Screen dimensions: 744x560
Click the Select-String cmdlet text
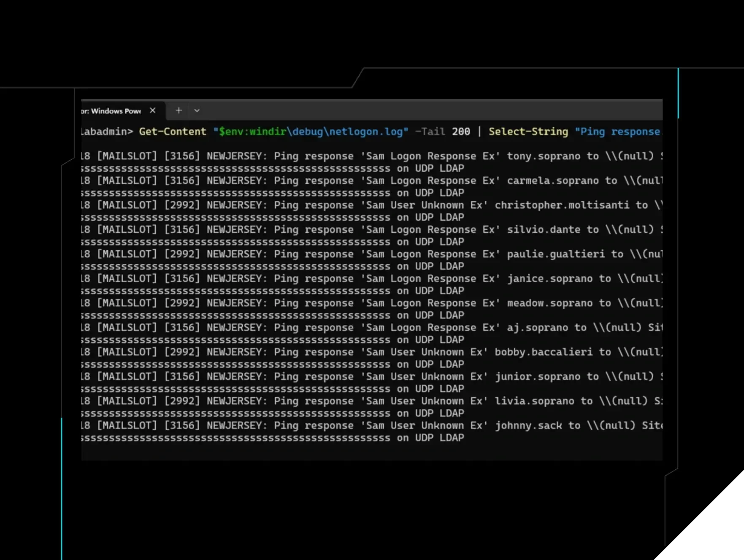click(x=528, y=132)
